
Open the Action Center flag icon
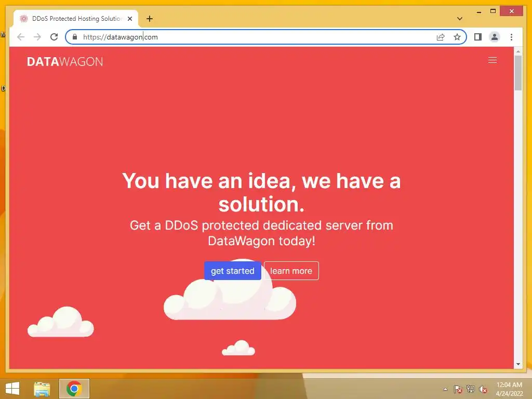(x=458, y=389)
